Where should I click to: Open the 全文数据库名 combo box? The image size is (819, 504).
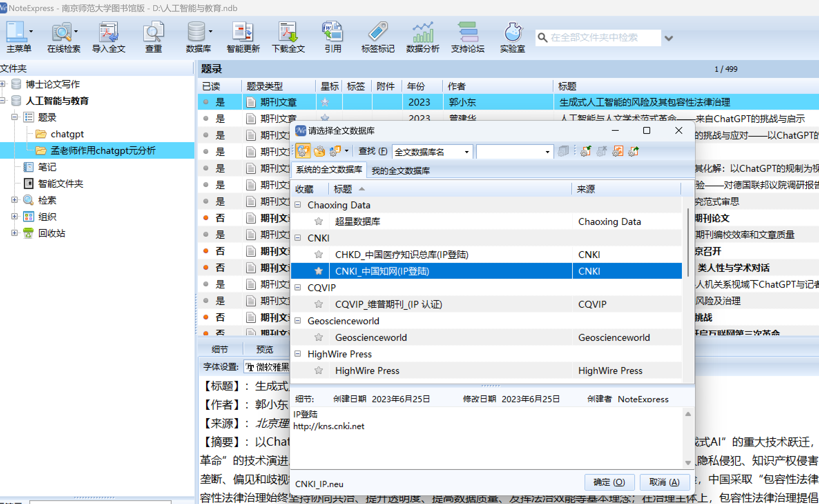tap(432, 152)
